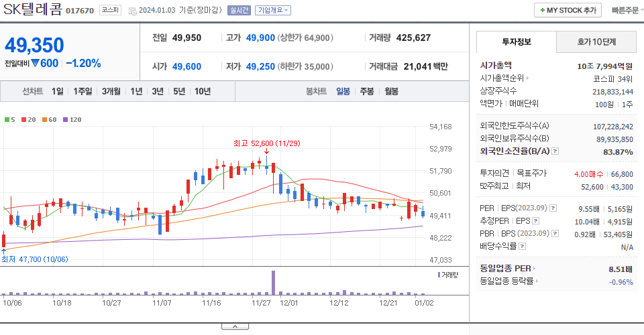Image resolution: width=644 pixels, height=335 pixels.
Task: Select the 주봉 candle chart
Action: coord(367,91)
